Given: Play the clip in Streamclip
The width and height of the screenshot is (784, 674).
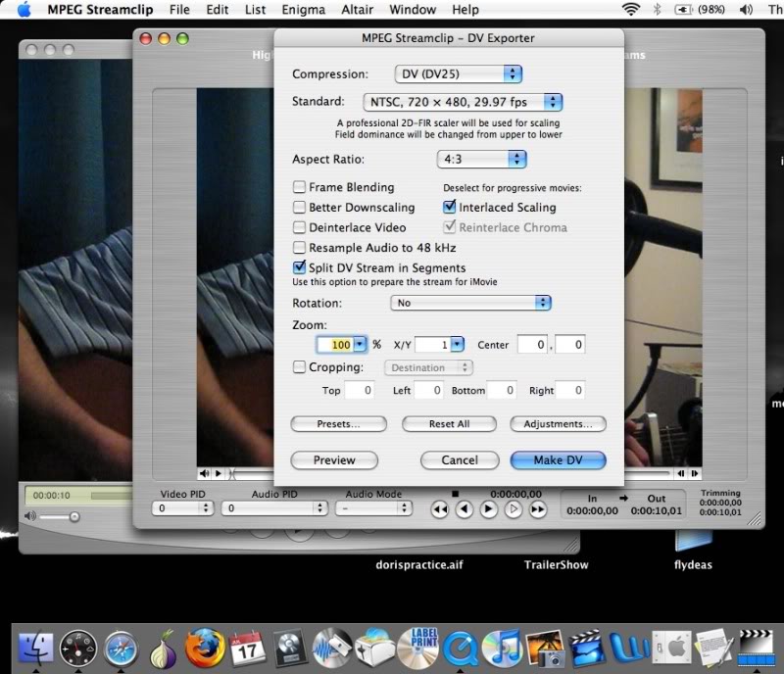Looking at the screenshot, I should click(488, 509).
